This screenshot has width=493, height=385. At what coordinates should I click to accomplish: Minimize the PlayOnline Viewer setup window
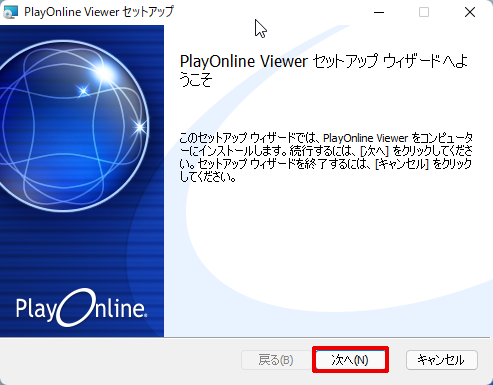(x=379, y=12)
